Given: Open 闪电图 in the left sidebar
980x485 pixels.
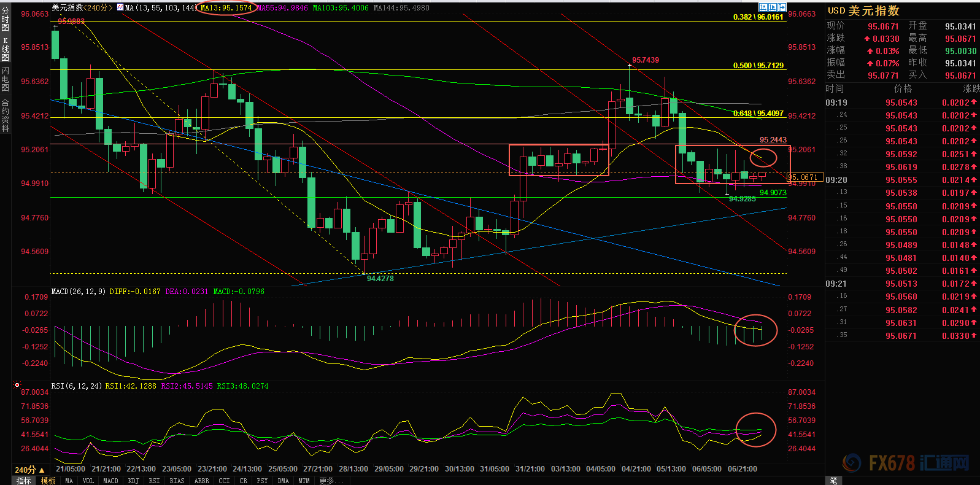Looking at the screenshot, I should click(x=5, y=79).
